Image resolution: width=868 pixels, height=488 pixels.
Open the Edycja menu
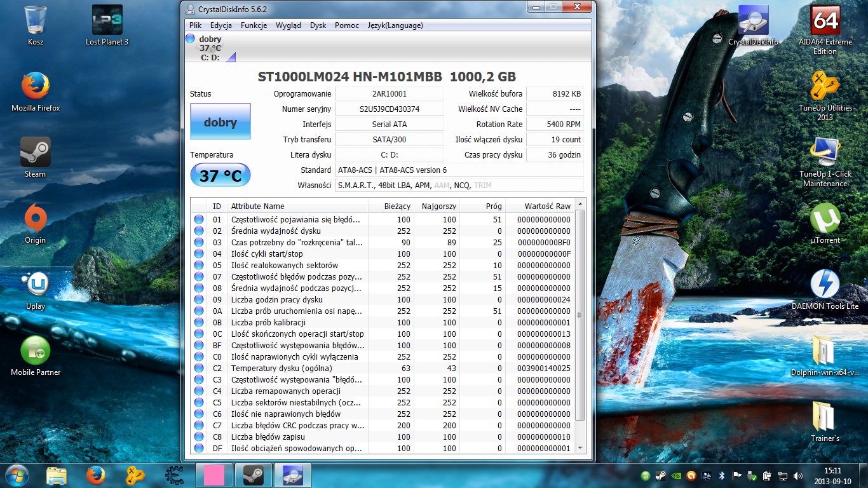[x=220, y=25]
